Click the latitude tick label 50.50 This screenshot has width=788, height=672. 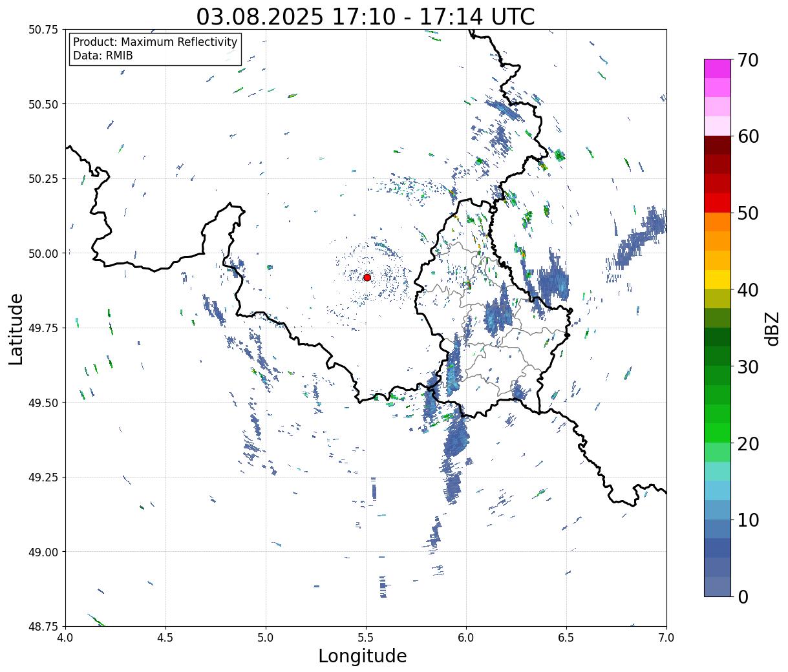click(43, 104)
